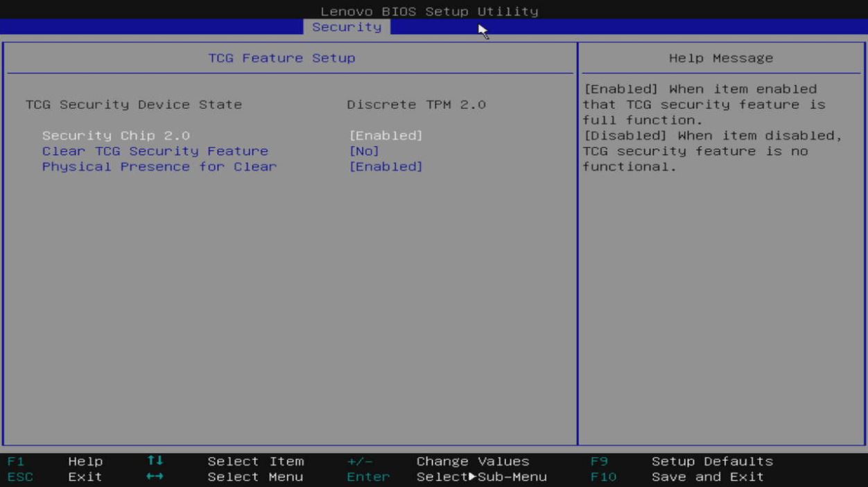Click the left-right arrows icon
The width and height of the screenshot is (868, 487).
155,477
